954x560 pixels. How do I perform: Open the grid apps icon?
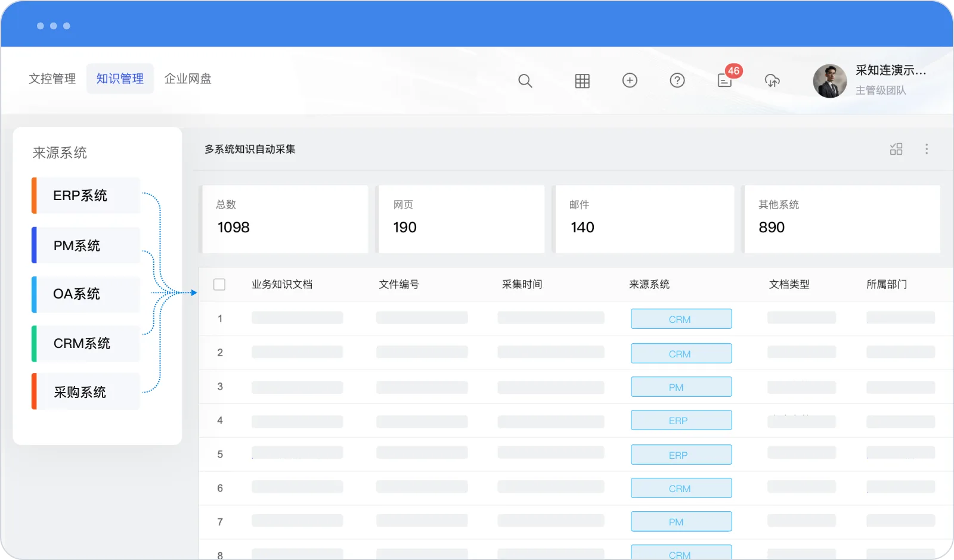pos(582,81)
